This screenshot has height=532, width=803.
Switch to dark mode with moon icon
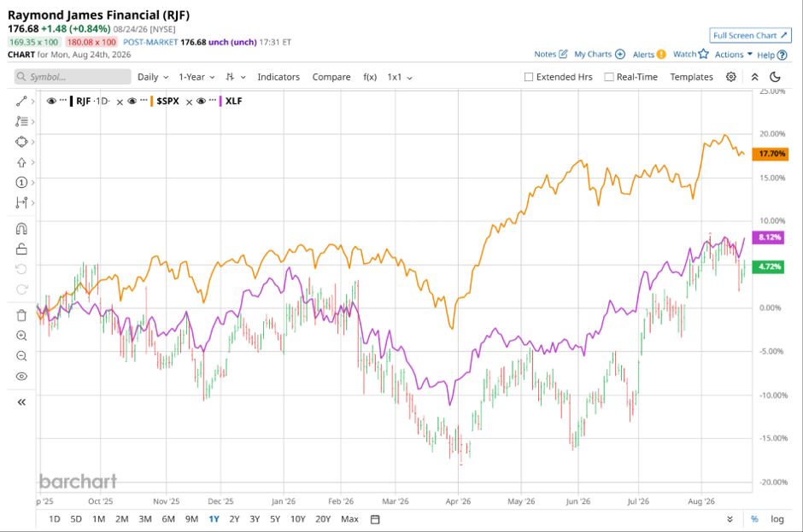[x=775, y=77]
